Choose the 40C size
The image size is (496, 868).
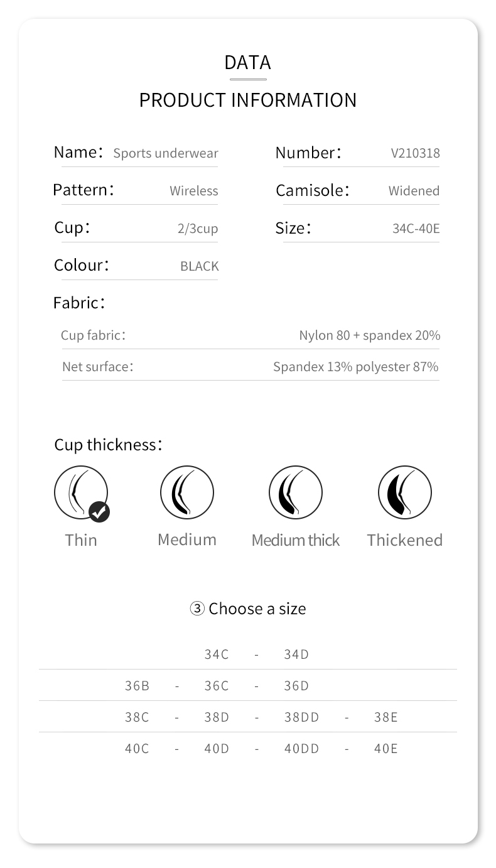tap(137, 749)
